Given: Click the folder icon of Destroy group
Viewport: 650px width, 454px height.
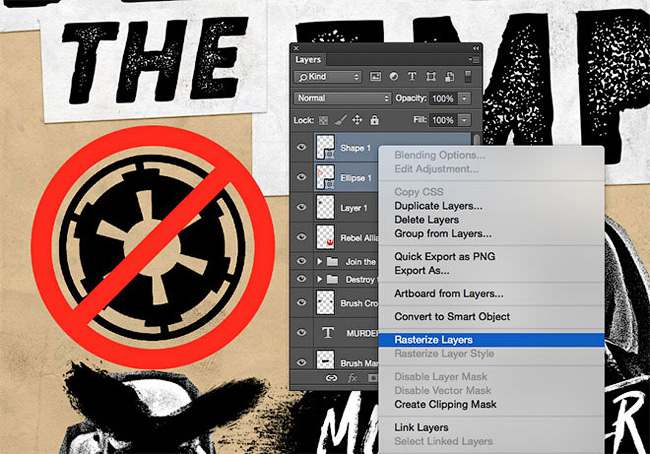Looking at the screenshot, I should click(x=332, y=279).
